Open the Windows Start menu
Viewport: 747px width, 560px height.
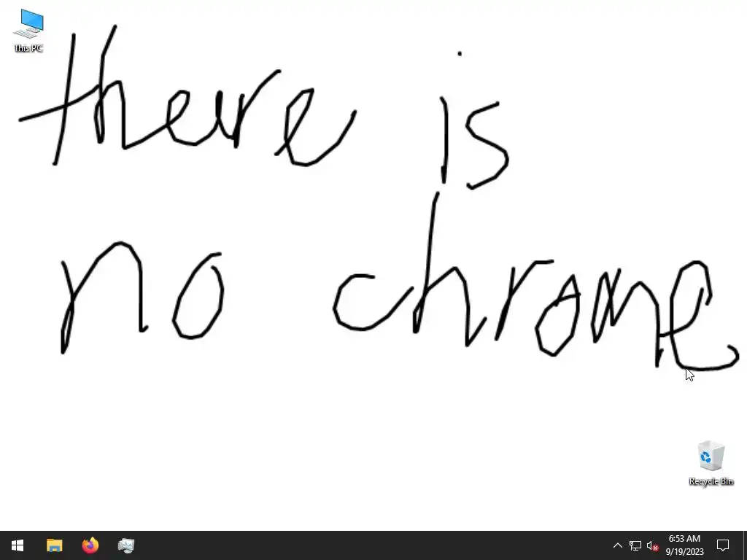[x=18, y=545]
